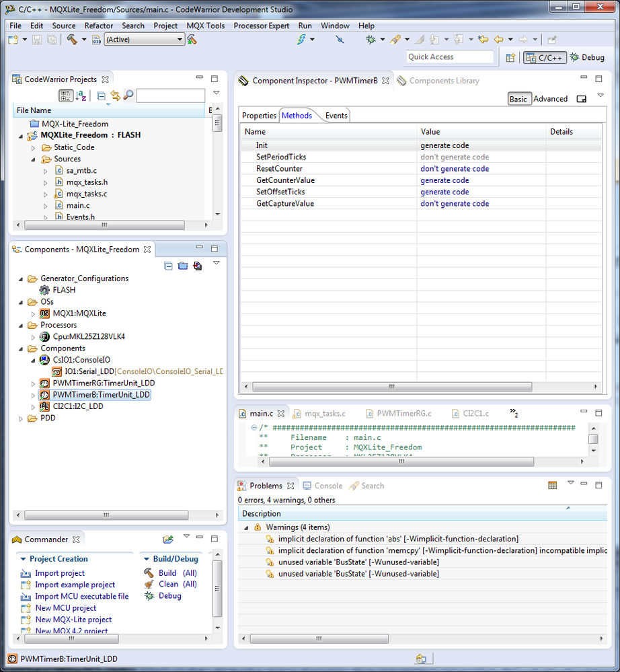Screen dimensions: 620x672
Task: Click the Commander panel vertical scrollbar
Action: coord(217,589)
